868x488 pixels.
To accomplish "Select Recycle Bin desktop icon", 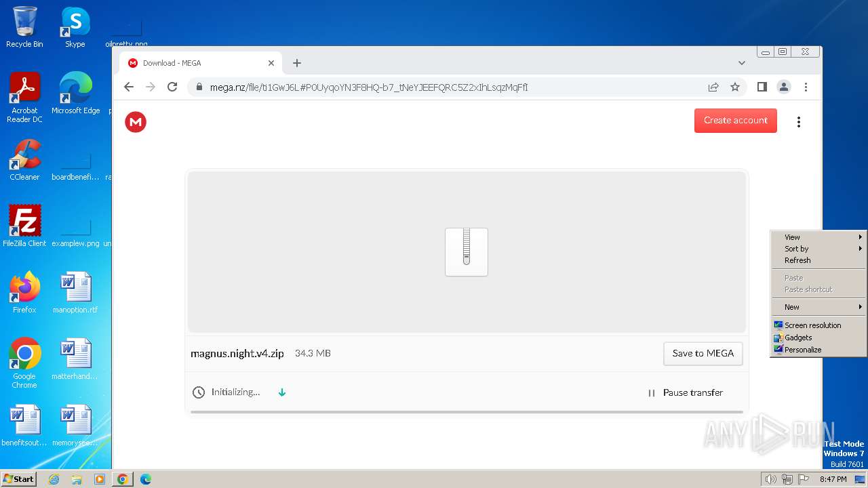I will click(x=24, y=27).
